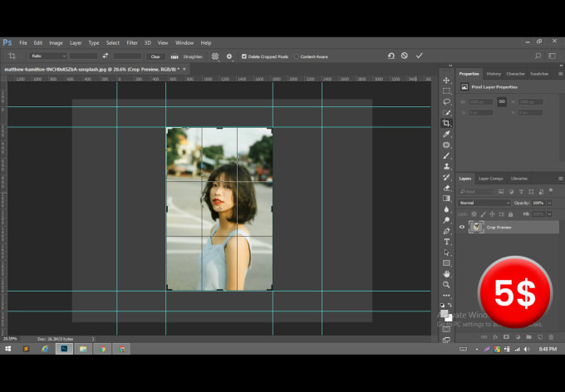Toggle the pixel layer filter
565x392 pixels.
(501, 192)
